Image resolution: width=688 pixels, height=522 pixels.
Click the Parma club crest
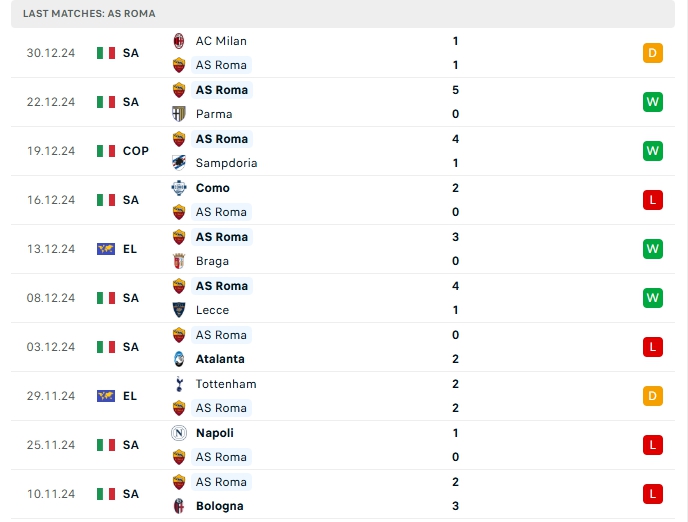click(179, 114)
